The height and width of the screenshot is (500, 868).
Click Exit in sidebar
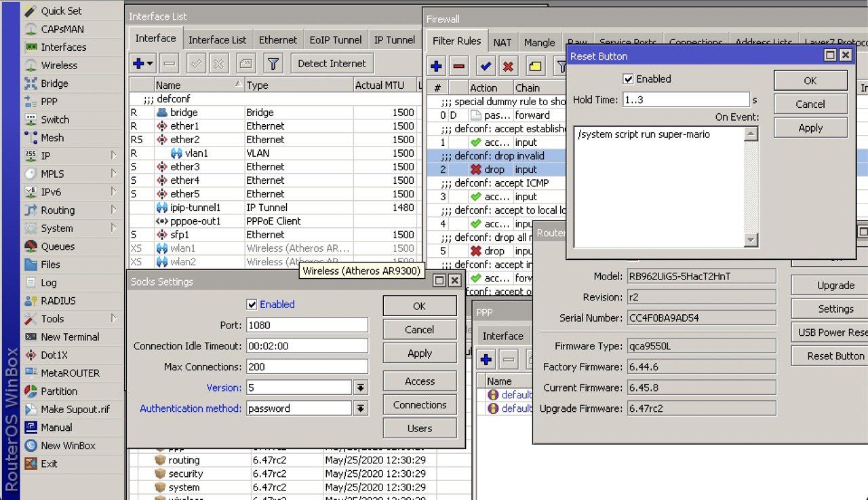[49, 463]
